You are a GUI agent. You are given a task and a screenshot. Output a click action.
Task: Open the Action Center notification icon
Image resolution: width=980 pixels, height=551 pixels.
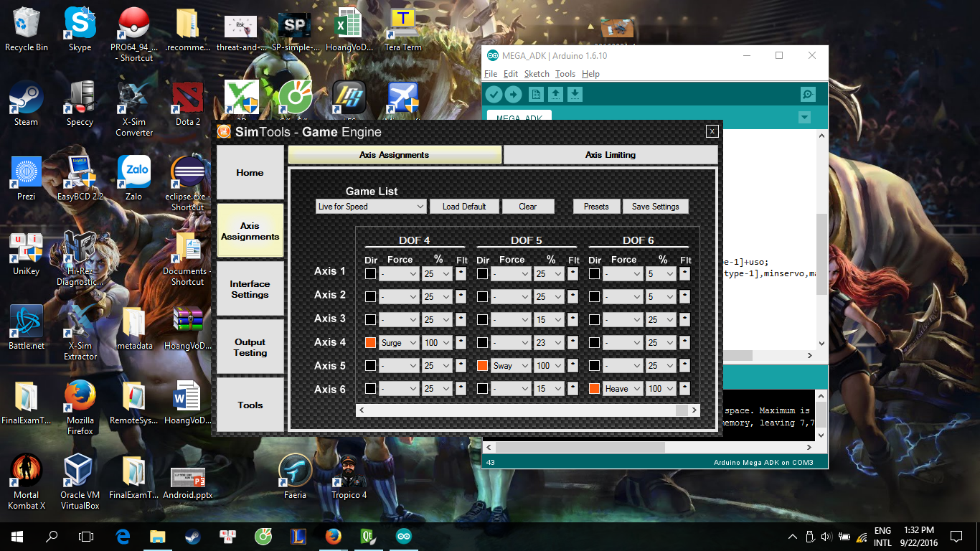[x=956, y=536]
